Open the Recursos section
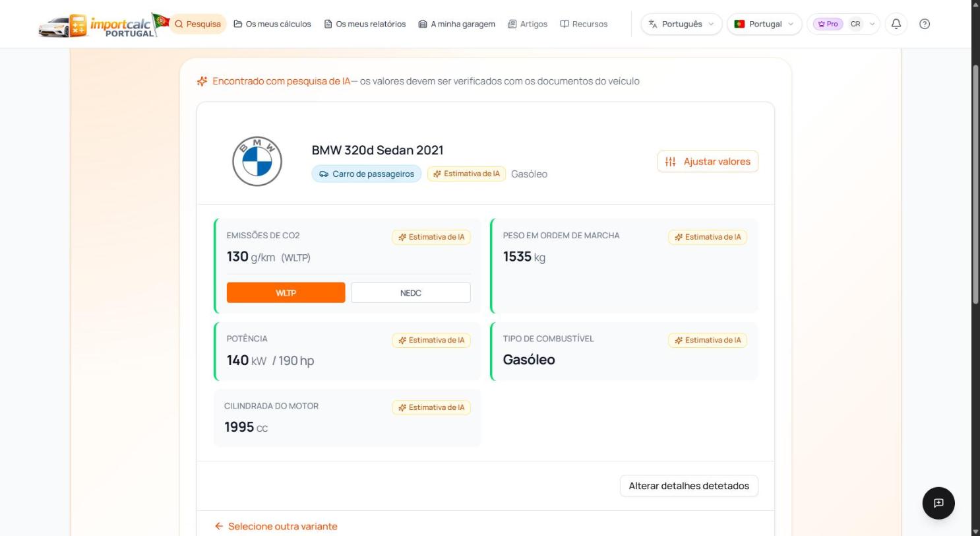The width and height of the screenshot is (980, 536). tap(584, 24)
